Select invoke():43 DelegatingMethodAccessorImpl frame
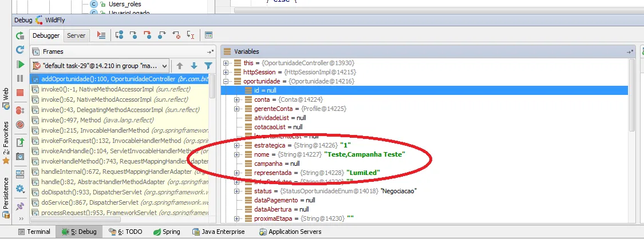This screenshot has height=239, width=644. coord(120,110)
